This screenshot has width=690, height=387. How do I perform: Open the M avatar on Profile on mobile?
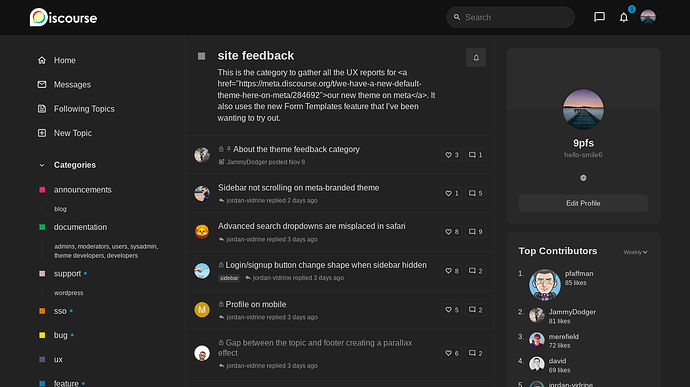(202, 310)
